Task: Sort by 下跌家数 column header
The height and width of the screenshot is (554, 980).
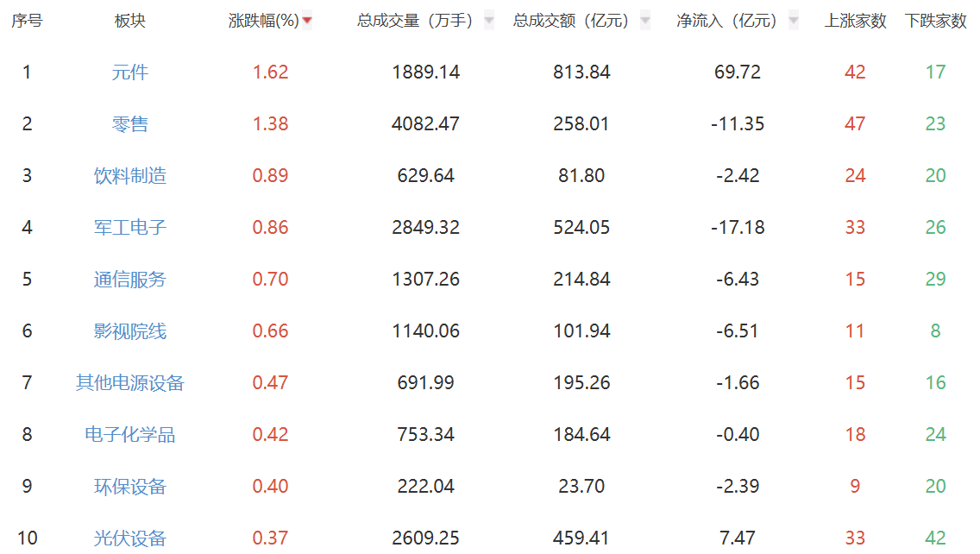Action: pos(935,21)
